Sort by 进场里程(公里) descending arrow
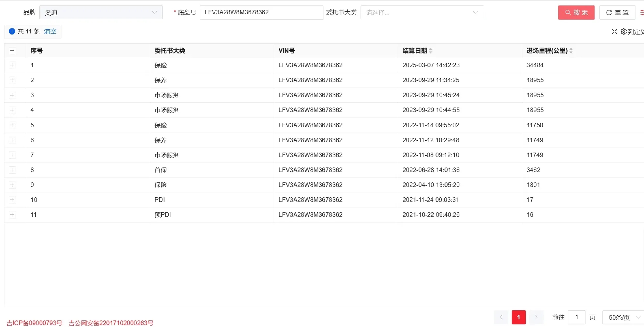Screen dimensions: 644x327 [571, 52]
